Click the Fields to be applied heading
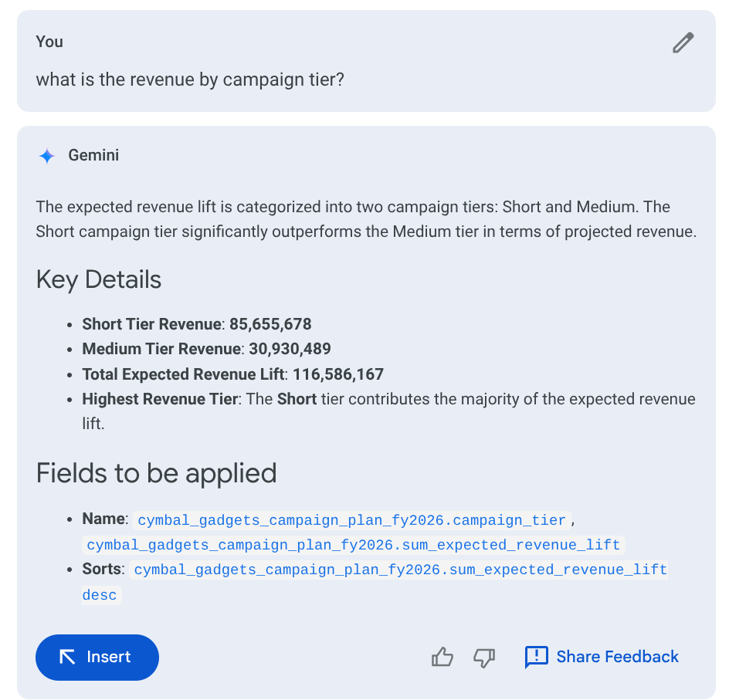Viewport: 729px width, 700px height. click(156, 473)
